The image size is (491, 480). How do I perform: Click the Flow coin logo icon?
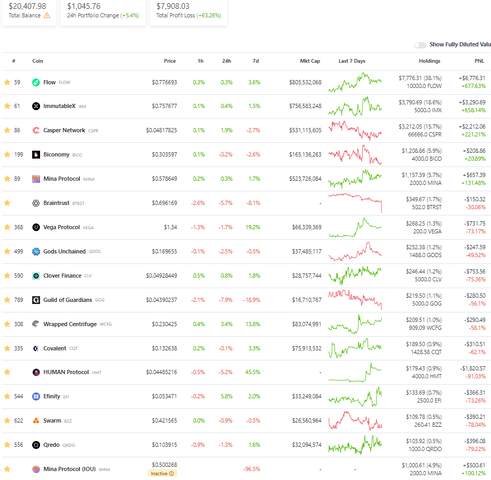tap(36, 82)
